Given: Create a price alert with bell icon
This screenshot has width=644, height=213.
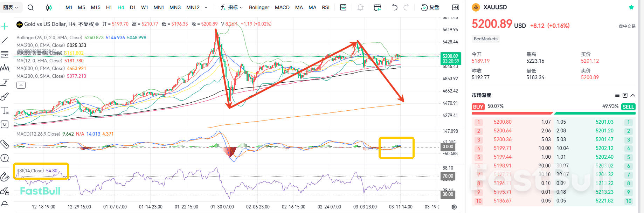Looking at the screenshot, I should pos(360,7).
